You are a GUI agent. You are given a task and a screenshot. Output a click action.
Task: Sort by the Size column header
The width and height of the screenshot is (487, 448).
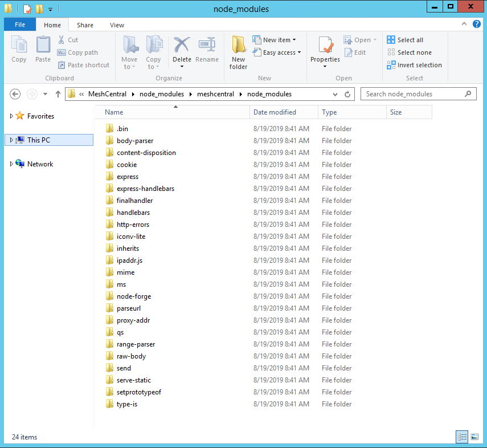(409, 112)
